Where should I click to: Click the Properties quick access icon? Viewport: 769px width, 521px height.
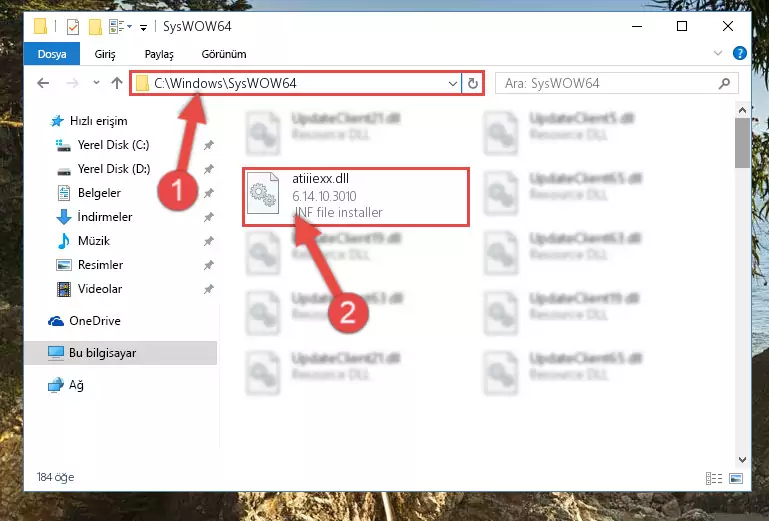tap(73, 27)
